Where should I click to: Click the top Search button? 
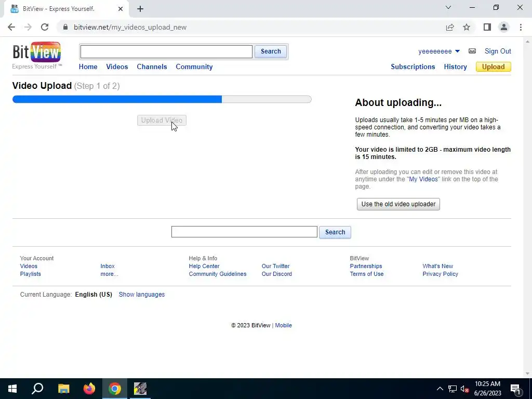(x=270, y=51)
